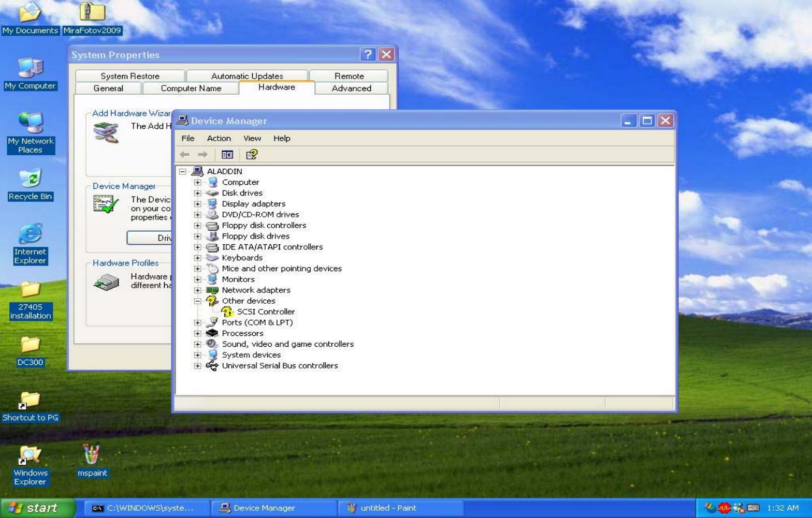
Task: Open the Shortcut to PG desktop folder
Action: coord(30,406)
